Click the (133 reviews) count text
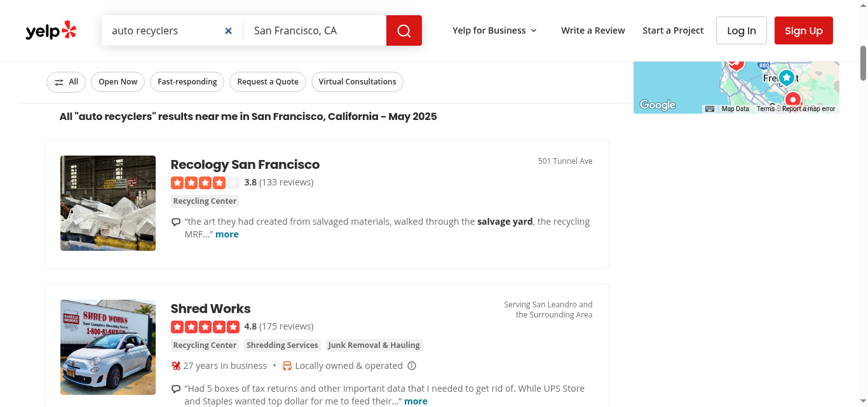The width and height of the screenshot is (868, 407). (x=287, y=183)
